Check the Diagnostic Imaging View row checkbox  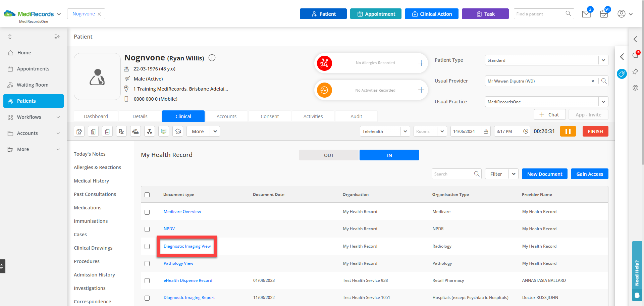[x=147, y=246]
